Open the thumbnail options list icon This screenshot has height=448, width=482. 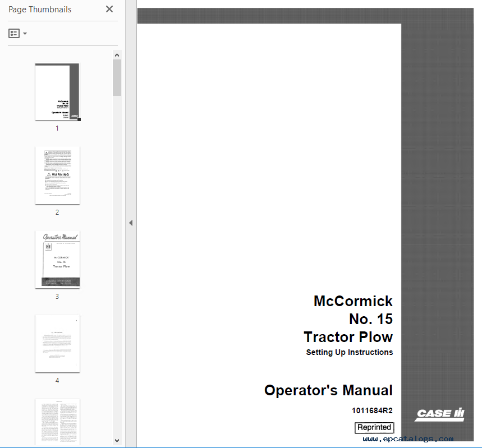coord(14,33)
